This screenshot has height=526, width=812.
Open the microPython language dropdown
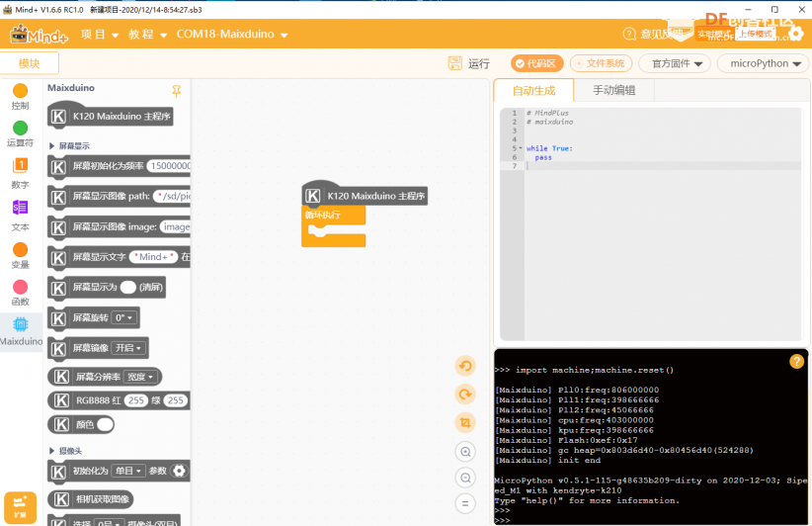tap(765, 63)
